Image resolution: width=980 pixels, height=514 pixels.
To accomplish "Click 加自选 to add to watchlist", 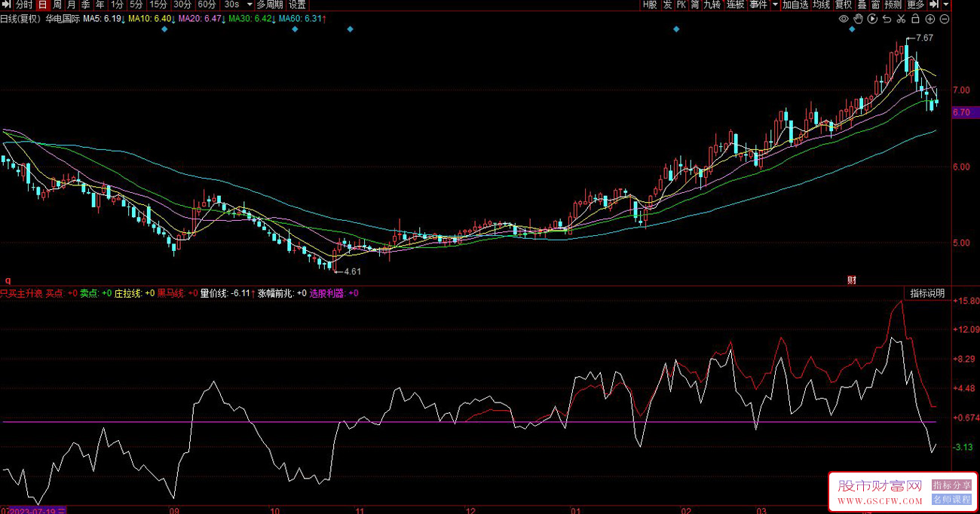I will (x=795, y=5).
